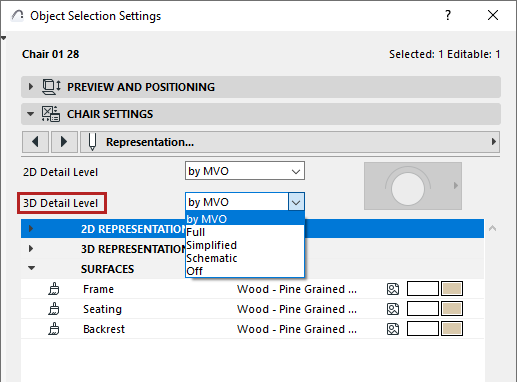Click the scroll up arrow of parameter list

tap(493, 228)
